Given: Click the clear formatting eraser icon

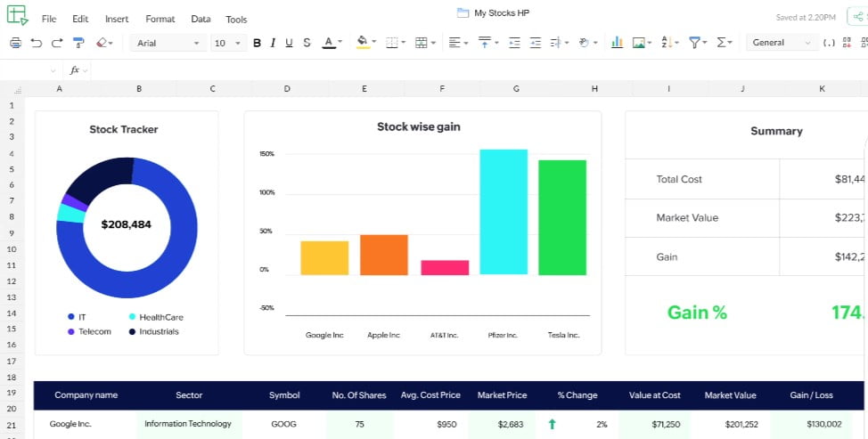Looking at the screenshot, I should click(102, 43).
